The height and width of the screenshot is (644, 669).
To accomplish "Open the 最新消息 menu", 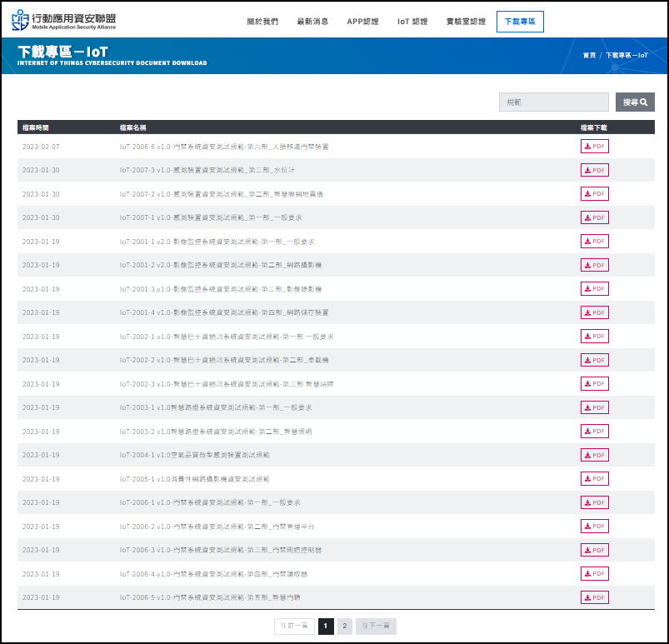I will tap(312, 22).
